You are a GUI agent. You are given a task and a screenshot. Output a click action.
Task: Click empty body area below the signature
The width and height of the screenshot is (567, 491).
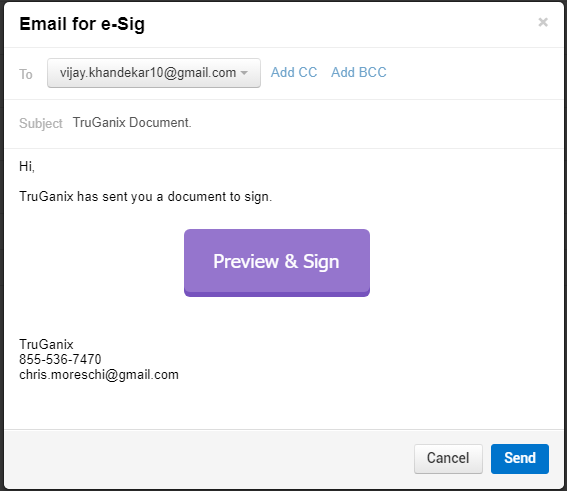tap(284, 407)
